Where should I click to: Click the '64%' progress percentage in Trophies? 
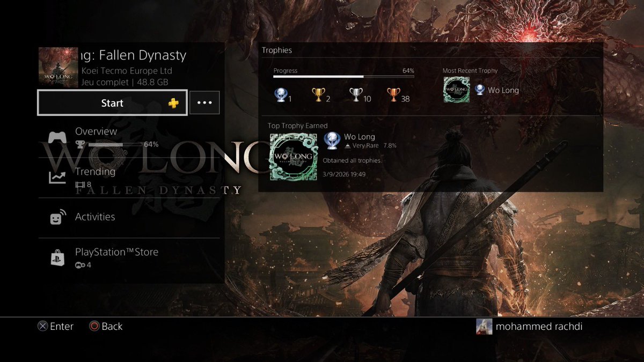point(408,71)
